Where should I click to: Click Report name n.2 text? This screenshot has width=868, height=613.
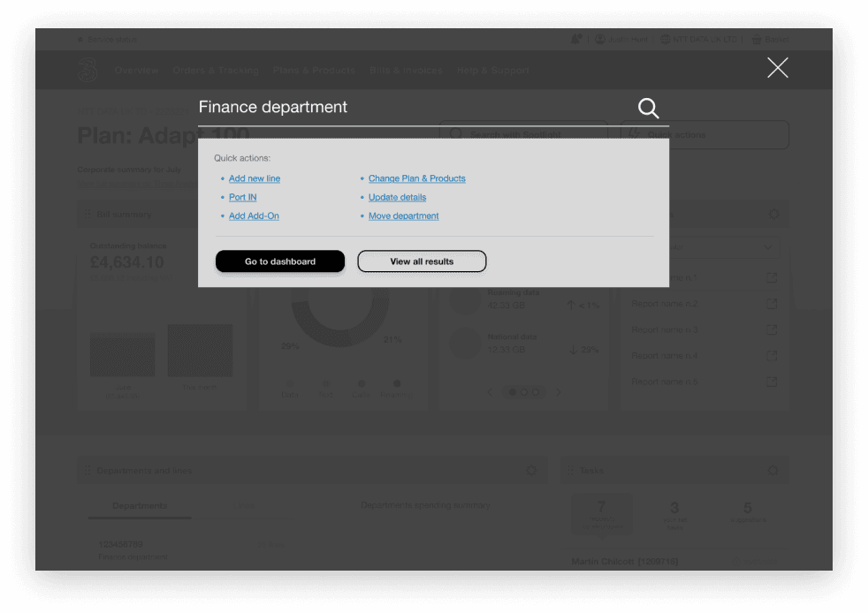665,304
